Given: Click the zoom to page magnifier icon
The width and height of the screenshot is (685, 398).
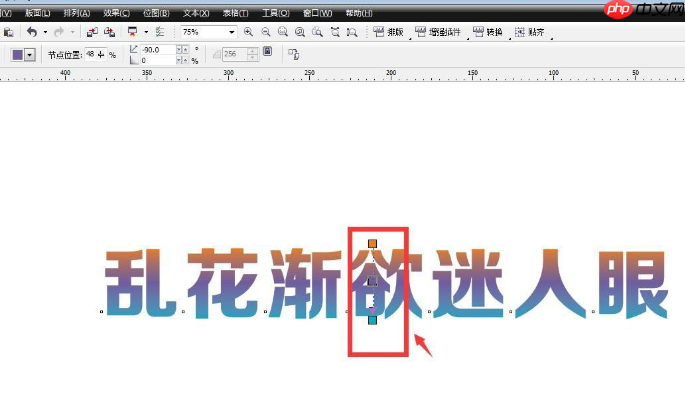Looking at the screenshot, I should (317, 32).
